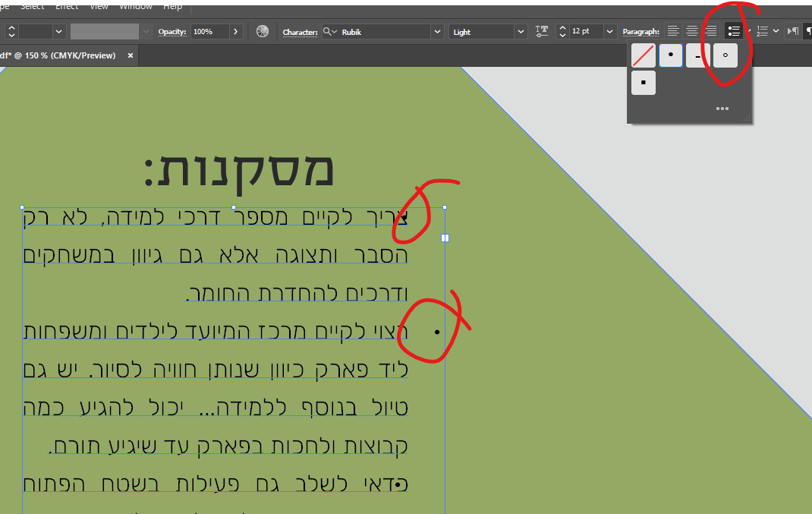The image size is (812, 514).
Task: Click the line "ליד פארק כיוון שנותן חוויה לסיור. יש גם"
Action: click(x=216, y=370)
